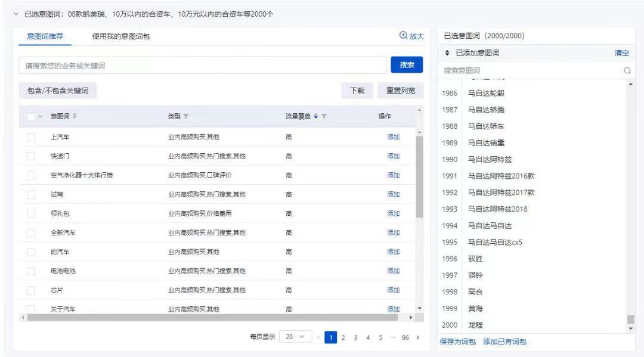The height and width of the screenshot is (357, 644).
Task: Add the 芯片 intent word
Action: pyautogui.click(x=393, y=290)
